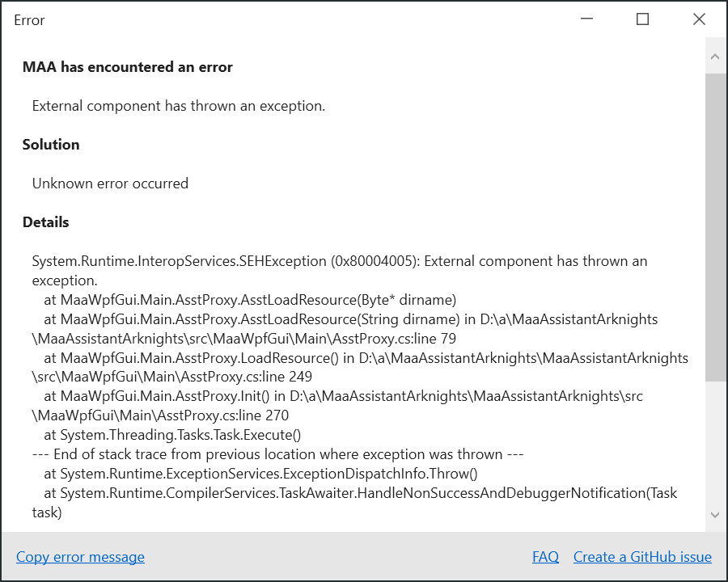This screenshot has width=728, height=582.
Task: Click the Solution heading
Action: 50,145
